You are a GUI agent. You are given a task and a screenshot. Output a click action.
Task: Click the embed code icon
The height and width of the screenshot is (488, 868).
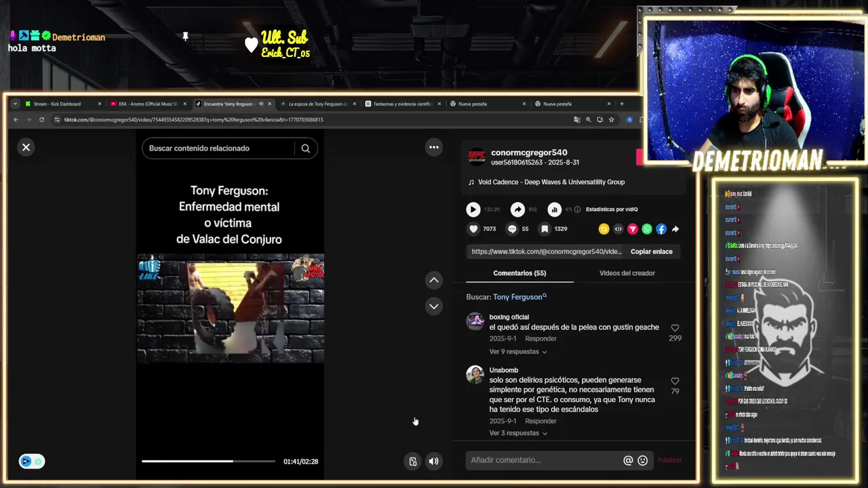click(618, 229)
